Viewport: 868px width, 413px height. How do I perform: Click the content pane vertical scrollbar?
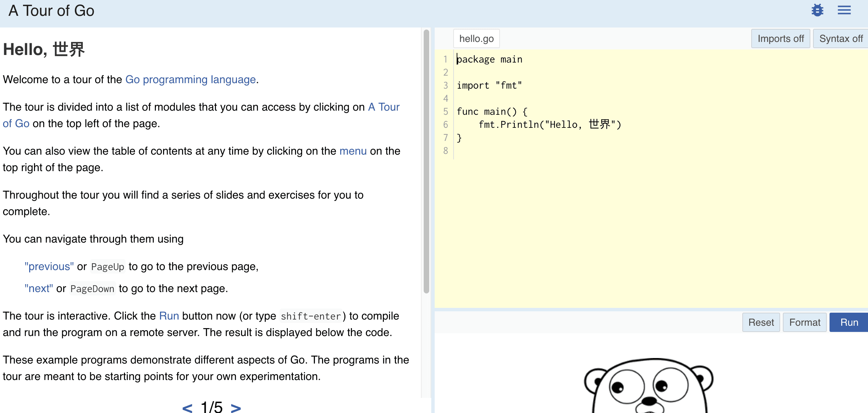point(426,161)
